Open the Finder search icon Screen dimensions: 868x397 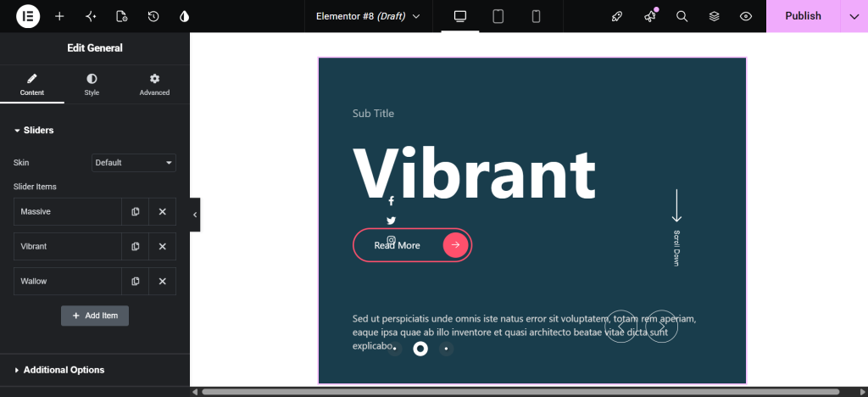point(682,16)
